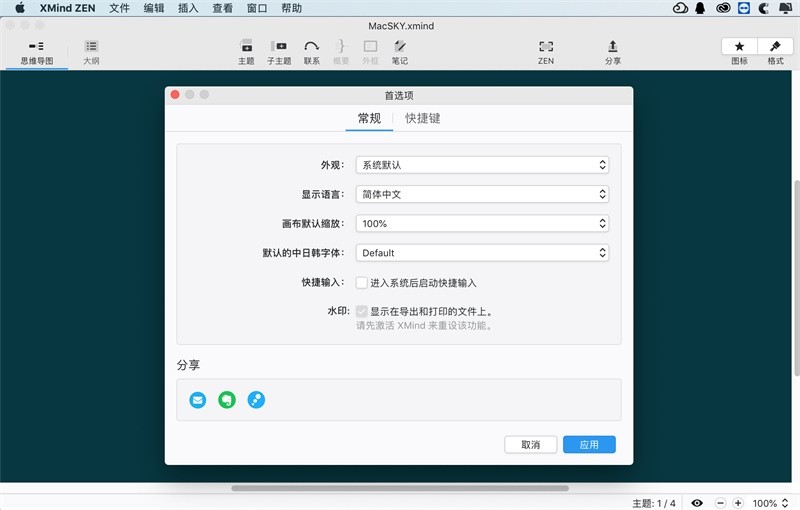Open the 默认的中日韩字体 font dropdown
Viewport: 800px width, 510px height.
click(x=482, y=253)
